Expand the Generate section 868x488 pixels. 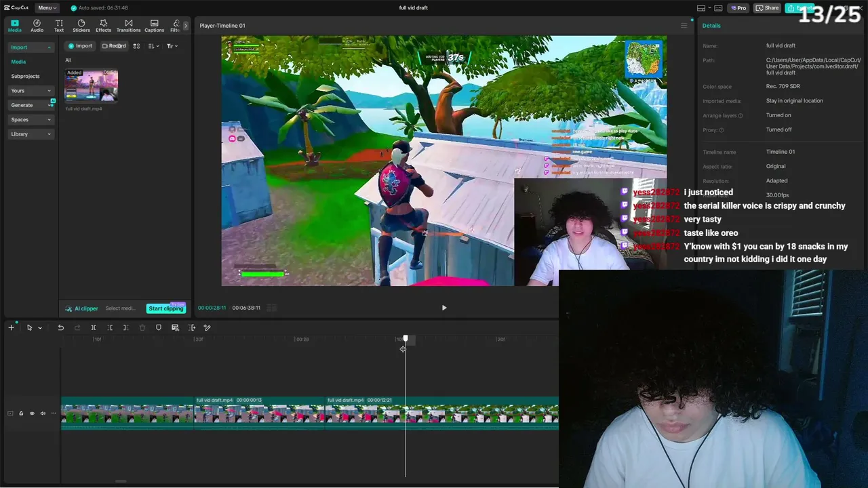tap(31, 105)
